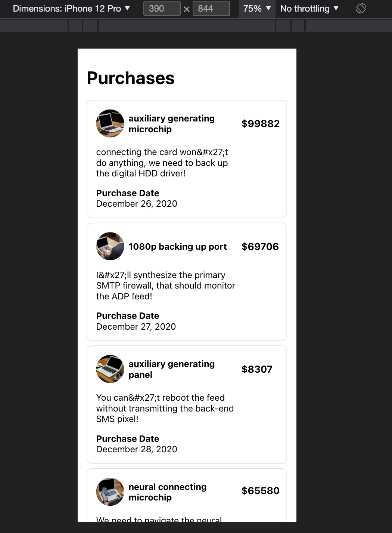Click the auxiliary generating panel card
This screenshot has width=392, height=533.
click(187, 405)
